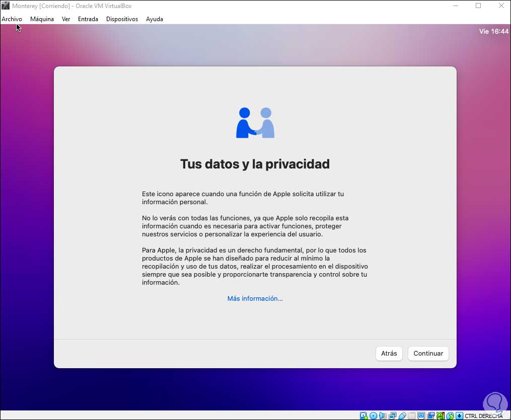Maximize the VirtualBox window
Screen dimensions: 511x420
pyautogui.click(x=478, y=6)
